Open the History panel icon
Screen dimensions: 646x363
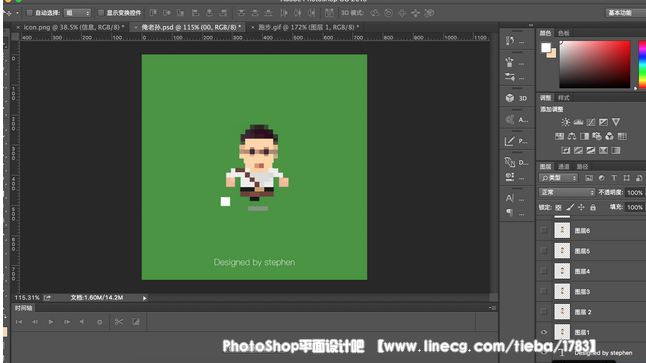tap(510, 40)
